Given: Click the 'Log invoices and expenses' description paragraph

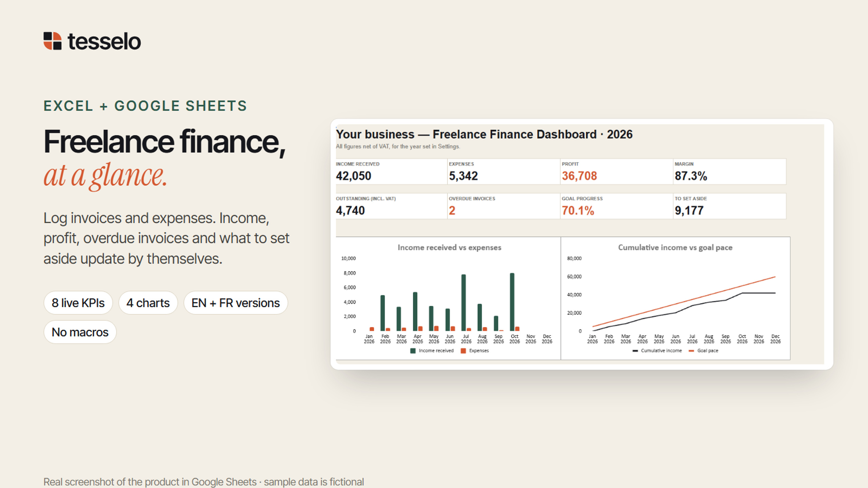Looking at the screenshot, I should 166,238.
